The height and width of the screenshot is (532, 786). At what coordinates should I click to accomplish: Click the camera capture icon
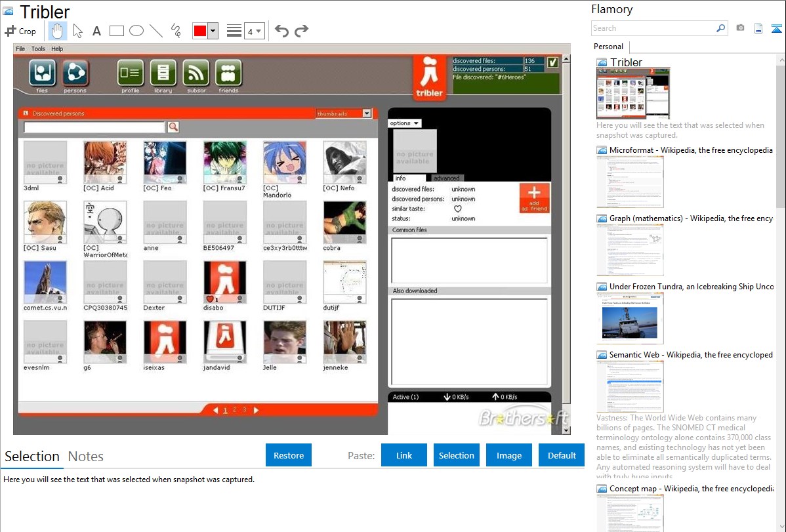pos(740,28)
